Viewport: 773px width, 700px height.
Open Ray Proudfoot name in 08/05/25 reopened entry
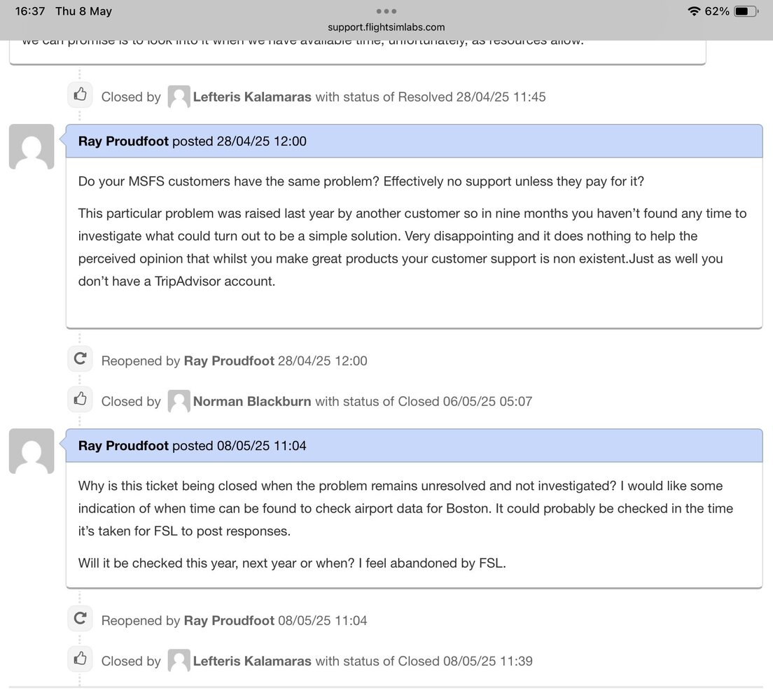(229, 621)
